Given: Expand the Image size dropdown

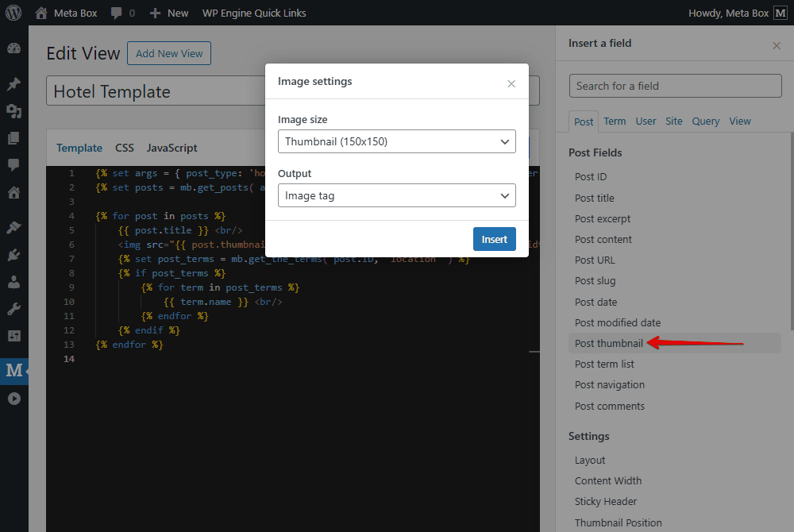Looking at the screenshot, I should coord(396,141).
